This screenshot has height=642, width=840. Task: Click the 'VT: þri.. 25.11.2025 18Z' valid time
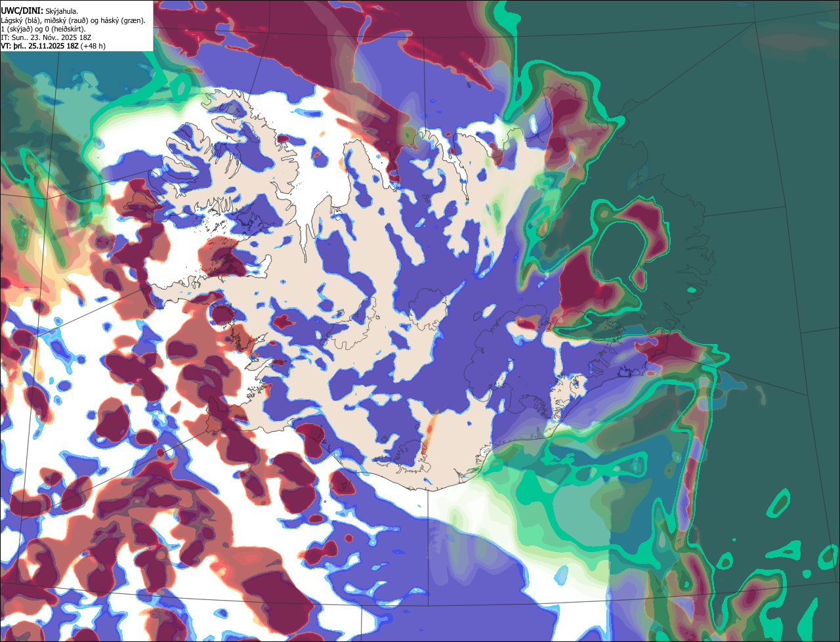[39, 46]
